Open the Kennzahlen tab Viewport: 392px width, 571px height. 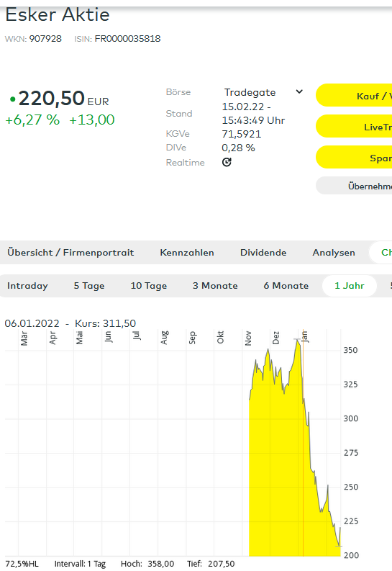pyautogui.click(x=187, y=252)
